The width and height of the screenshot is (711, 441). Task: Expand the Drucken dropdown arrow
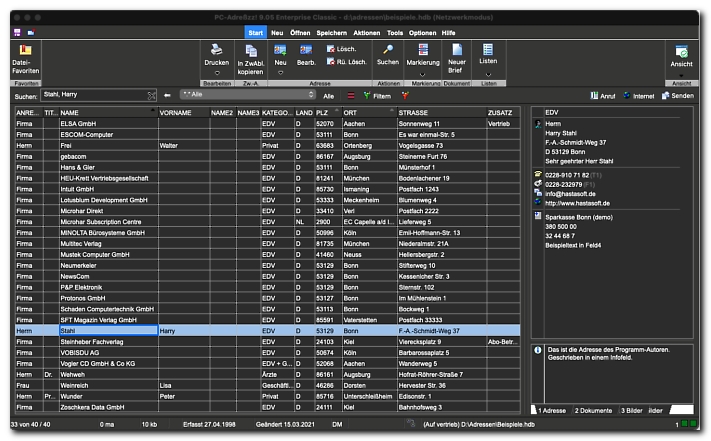(217, 73)
